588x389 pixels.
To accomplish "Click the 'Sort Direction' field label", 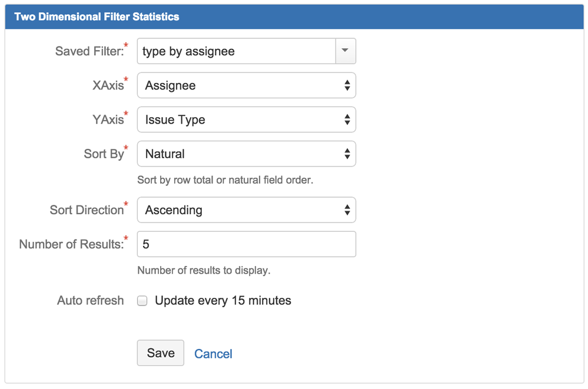I will pyautogui.click(x=87, y=210).
